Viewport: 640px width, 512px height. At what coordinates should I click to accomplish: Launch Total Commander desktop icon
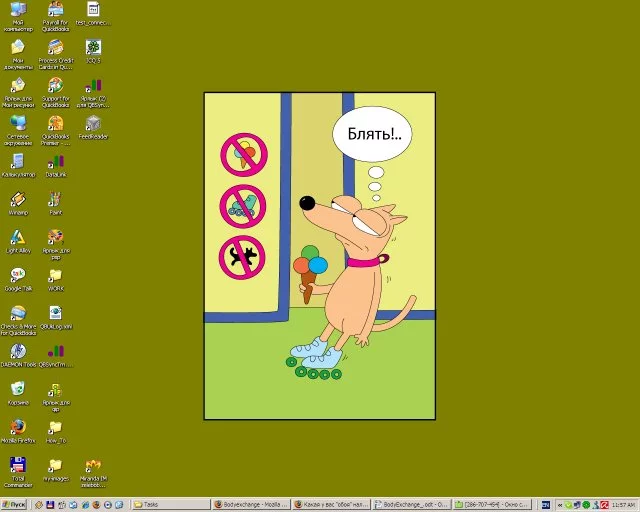pyautogui.click(x=18, y=473)
